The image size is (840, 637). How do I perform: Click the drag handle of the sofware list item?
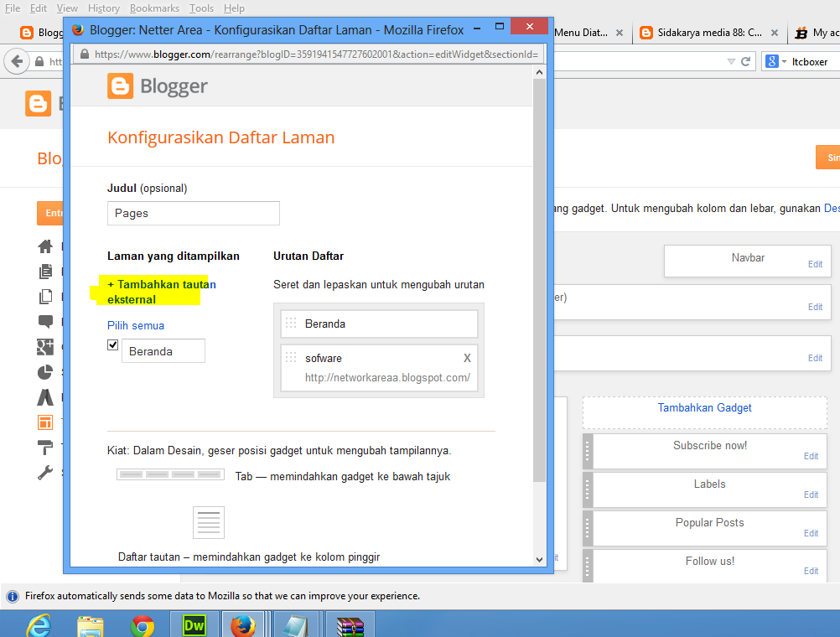291,357
